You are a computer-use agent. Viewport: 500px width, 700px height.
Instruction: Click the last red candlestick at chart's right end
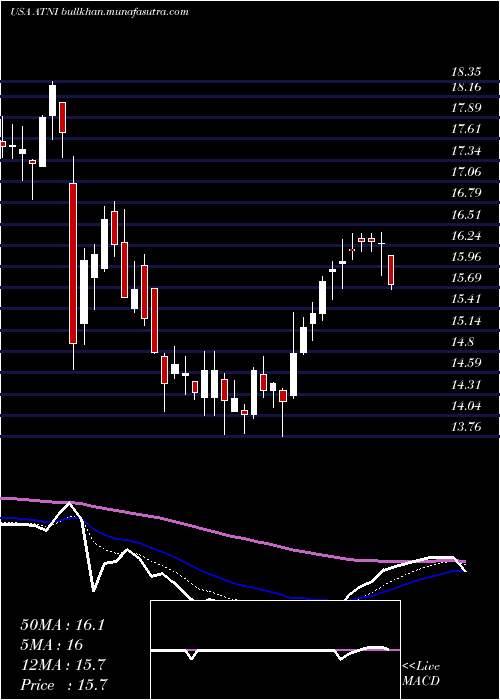[x=391, y=270]
